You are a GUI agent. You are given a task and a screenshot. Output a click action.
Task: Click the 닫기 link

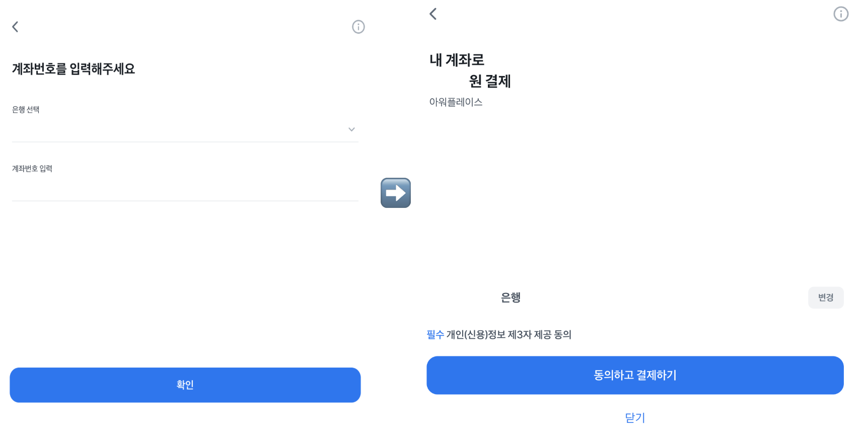coord(635,417)
